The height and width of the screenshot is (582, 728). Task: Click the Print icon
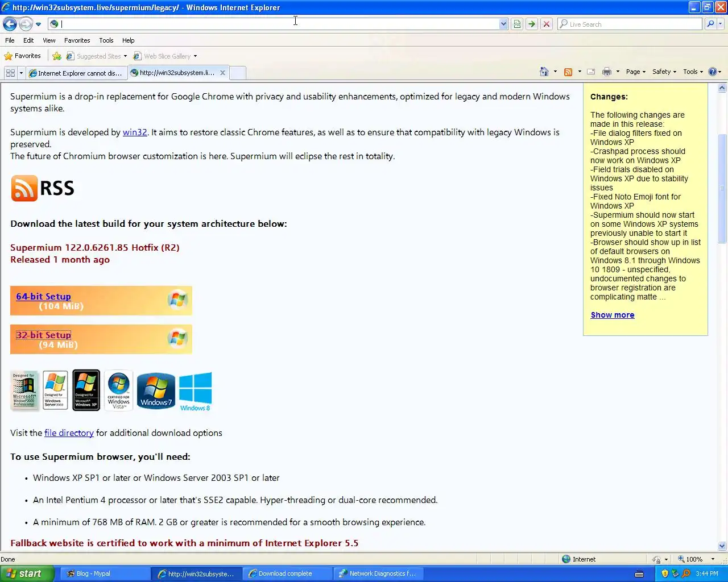[x=607, y=72]
